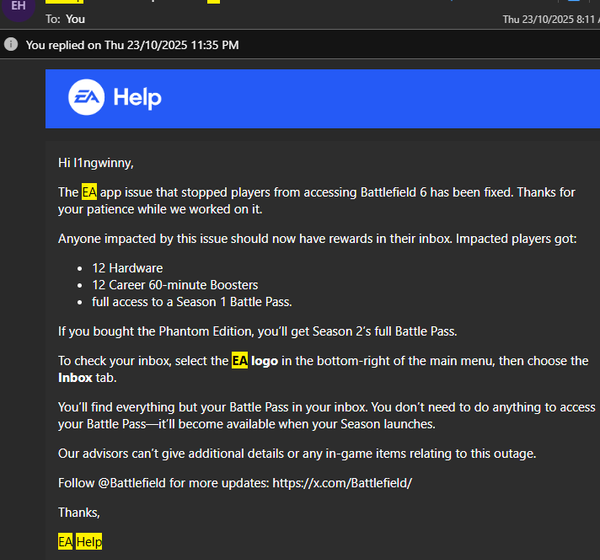
Task: Click highlighted Help in the signature
Action: pyautogui.click(x=89, y=542)
